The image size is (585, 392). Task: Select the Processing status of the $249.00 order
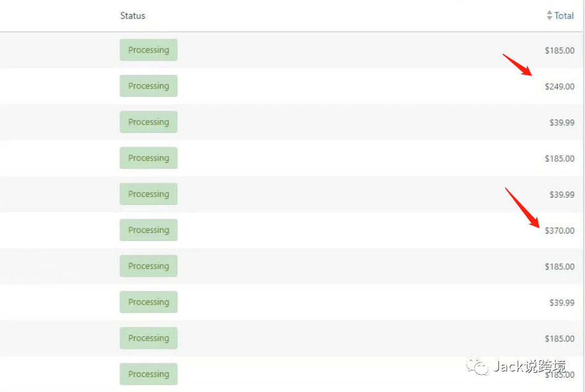149,86
